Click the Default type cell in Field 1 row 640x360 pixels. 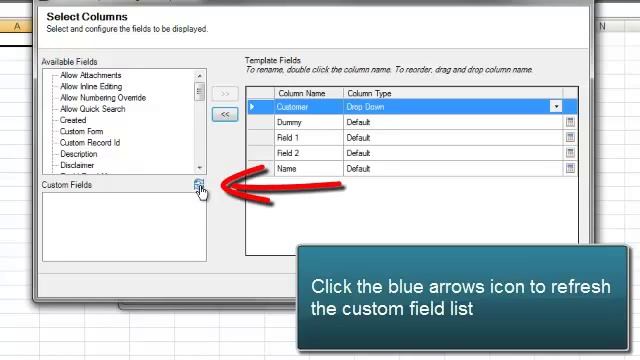click(453, 138)
